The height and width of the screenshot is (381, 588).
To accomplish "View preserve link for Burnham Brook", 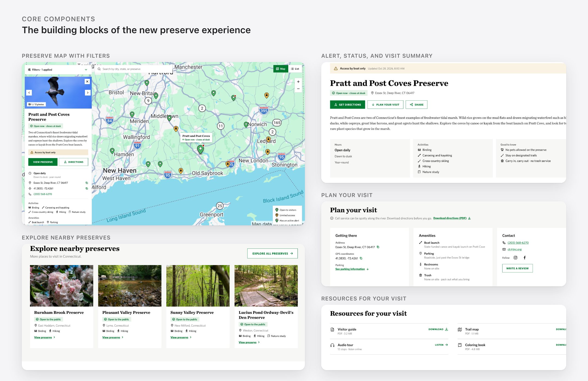I will (x=45, y=337).
